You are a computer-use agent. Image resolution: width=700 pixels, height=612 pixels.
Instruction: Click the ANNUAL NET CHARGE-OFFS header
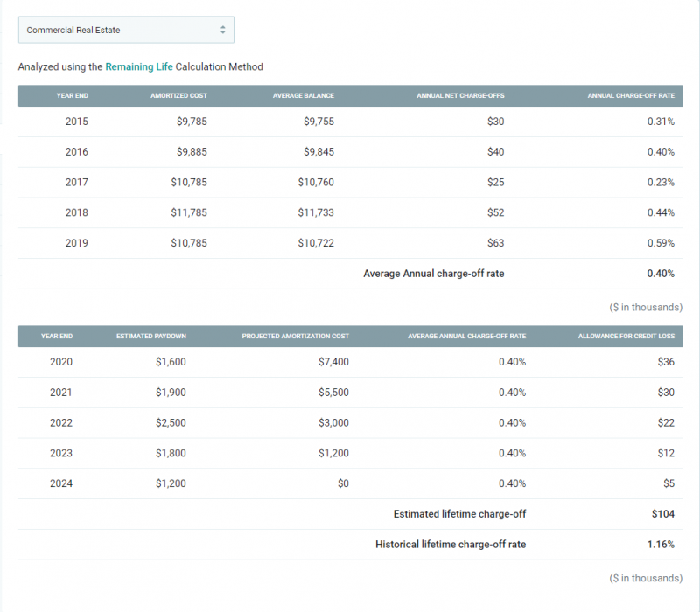461,96
